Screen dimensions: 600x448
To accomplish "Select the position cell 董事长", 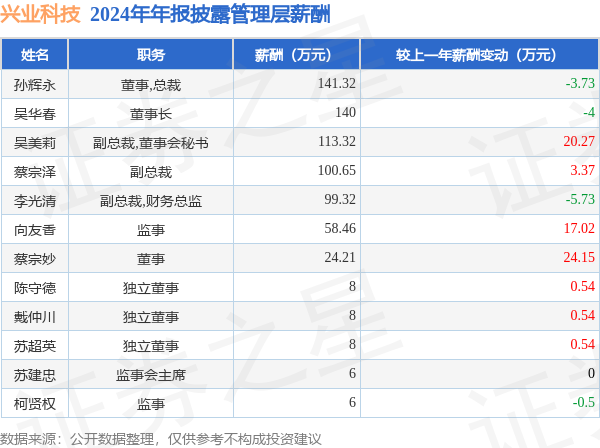I will 151,114.
